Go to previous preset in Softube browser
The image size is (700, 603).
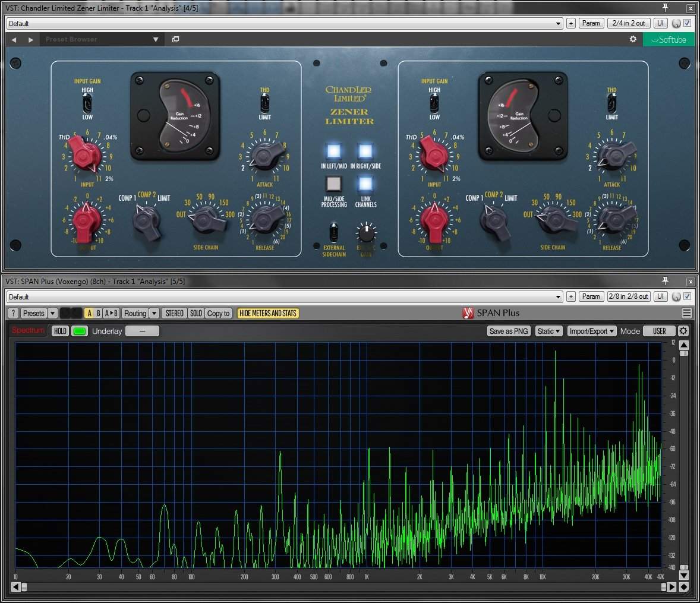[x=14, y=40]
